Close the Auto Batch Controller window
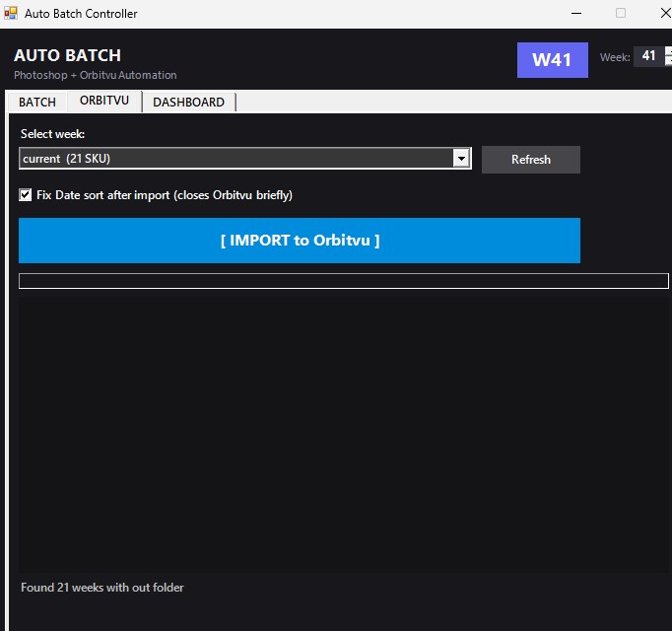The width and height of the screenshot is (672, 631). click(x=665, y=13)
